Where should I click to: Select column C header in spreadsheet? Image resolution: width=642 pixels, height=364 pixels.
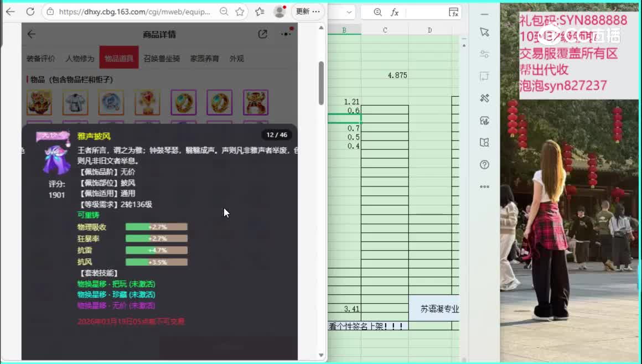[x=385, y=30]
